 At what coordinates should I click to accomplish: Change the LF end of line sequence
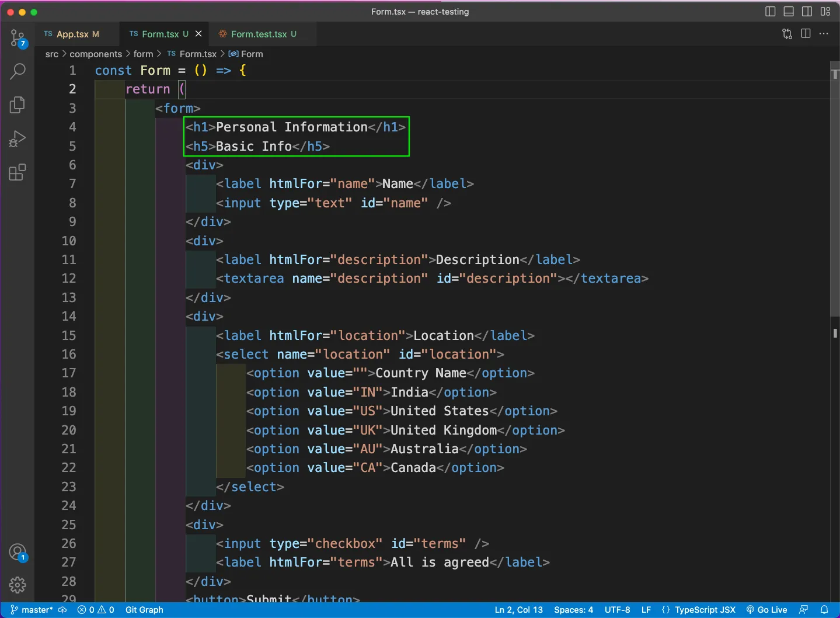coord(646,610)
